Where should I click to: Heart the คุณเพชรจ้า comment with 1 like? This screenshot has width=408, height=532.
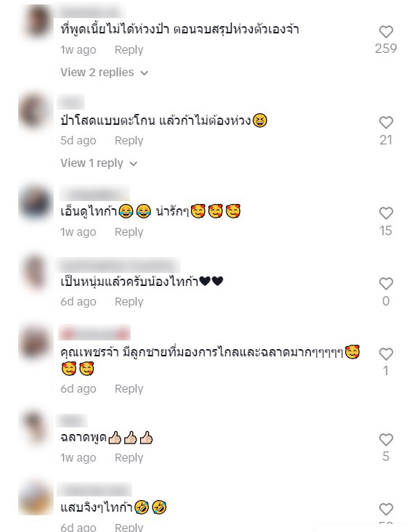pos(386,354)
